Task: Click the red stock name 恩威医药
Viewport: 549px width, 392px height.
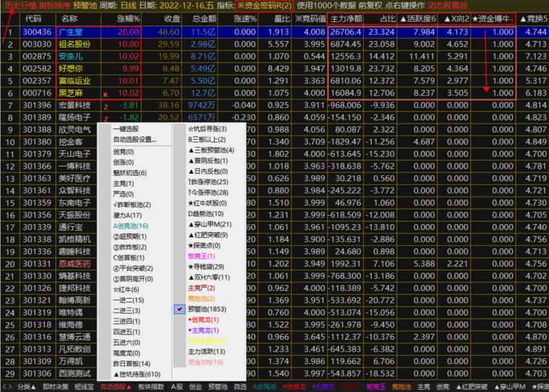Action: pyautogui.click(x=75, y=264)
